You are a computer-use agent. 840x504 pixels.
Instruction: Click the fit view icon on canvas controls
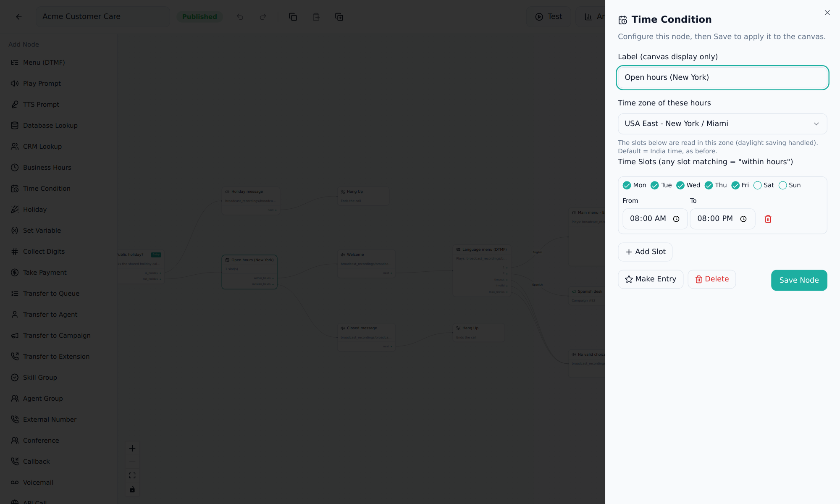(x=132, y=475)
